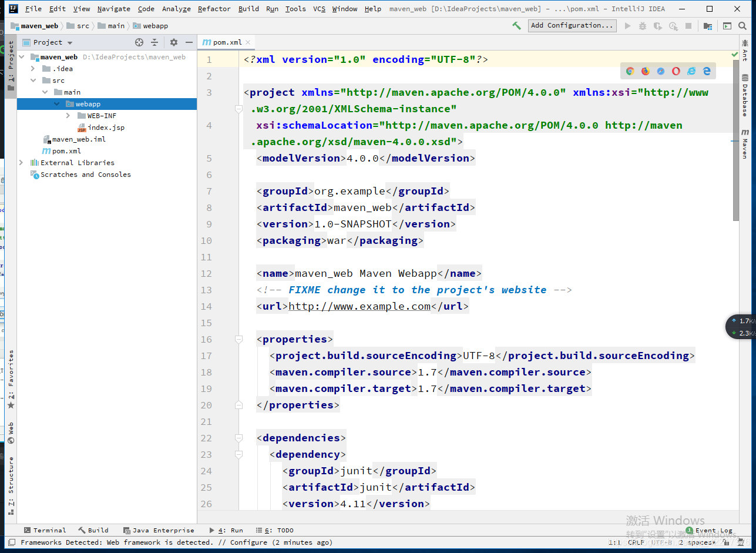Select Scratches and Consoles node
This screenshot has width=756, height=553.
[80, 175]
